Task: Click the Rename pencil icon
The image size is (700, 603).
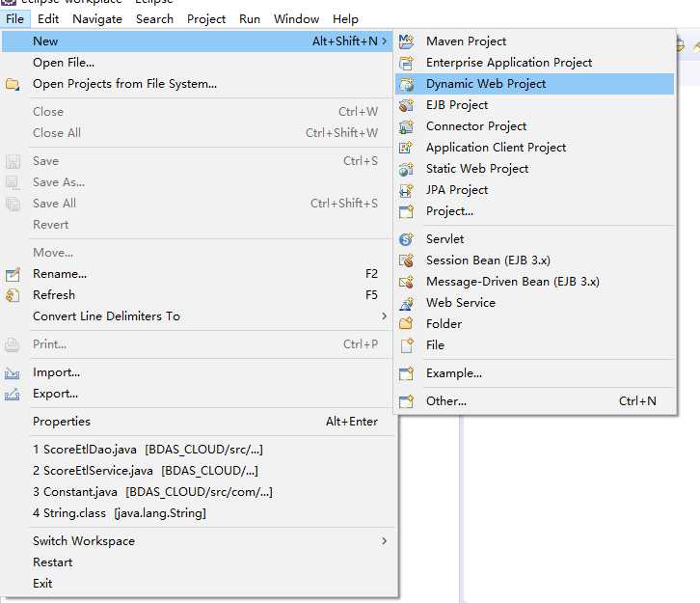Action: [x=13, y=274]
